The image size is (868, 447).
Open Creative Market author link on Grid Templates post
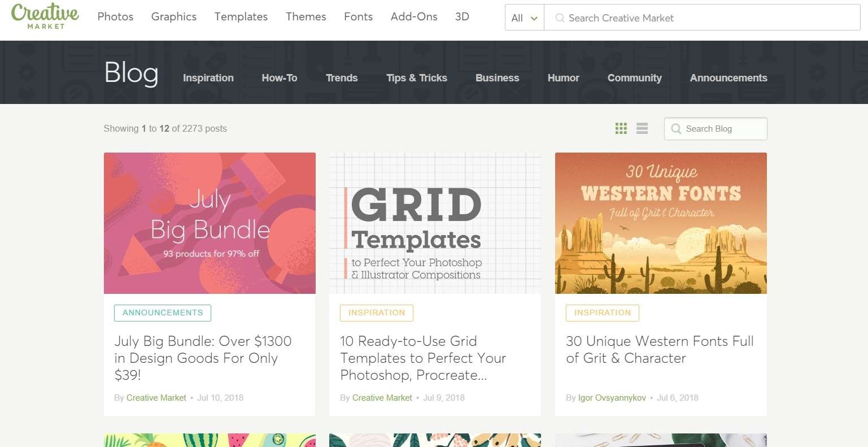tap(382, 398)
